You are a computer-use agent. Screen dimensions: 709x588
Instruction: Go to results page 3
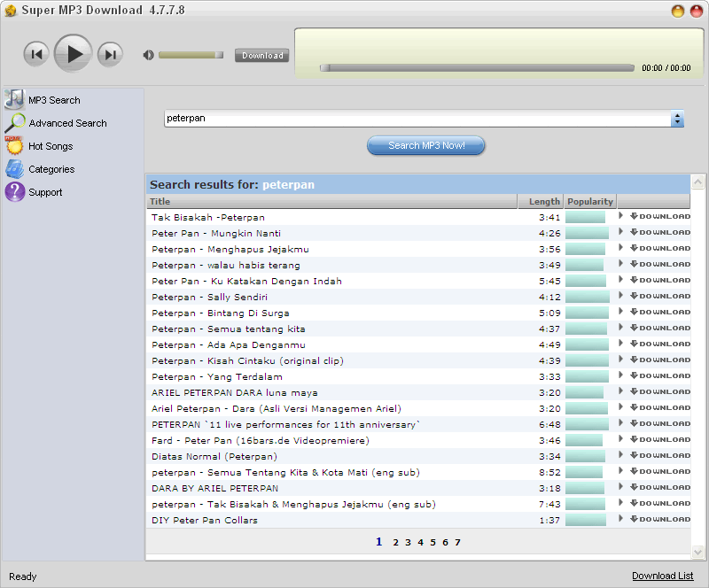[x=408, y=542]
